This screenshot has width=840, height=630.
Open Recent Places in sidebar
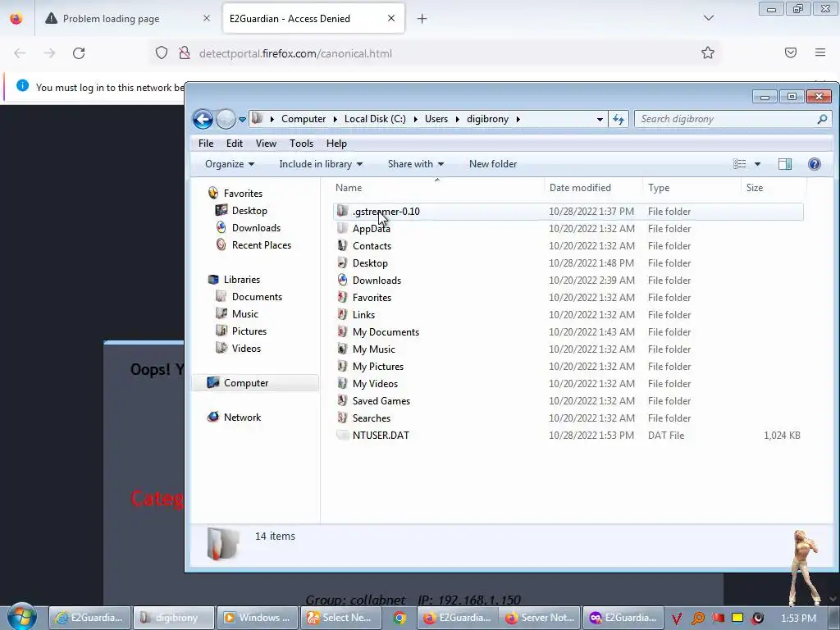pos(262,244)
